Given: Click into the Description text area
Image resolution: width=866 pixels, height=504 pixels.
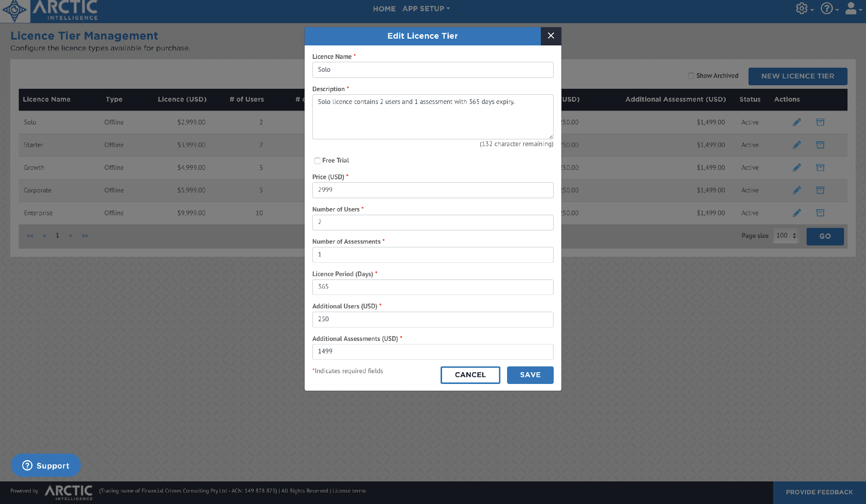Looking at the screenshot, I should click(433, 117).
